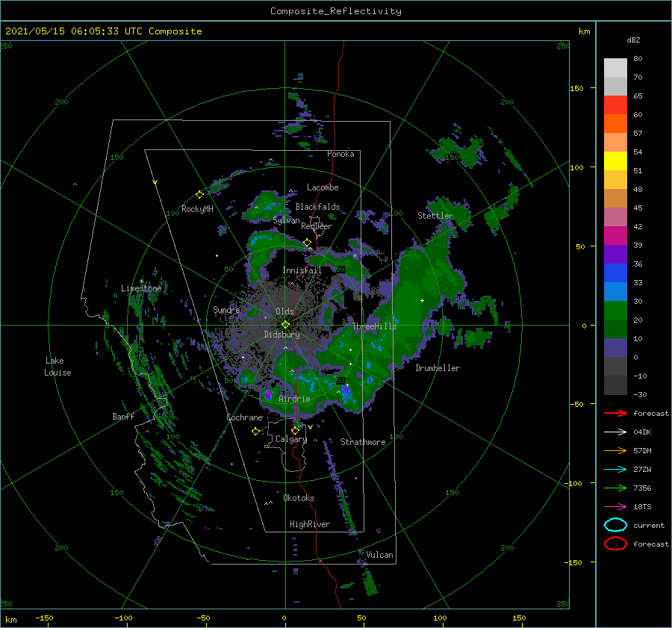
Task: Select the blue swatch above 33 dBZ
Action: point(615,273)
